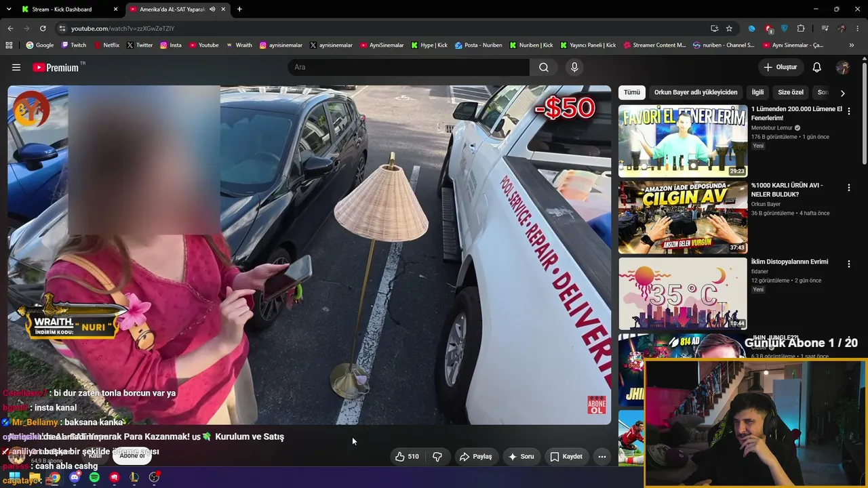Viewport: 868px width, 488px height.
Task: Select the 'Size özel' filter chip
Action: tap(791, 92)
